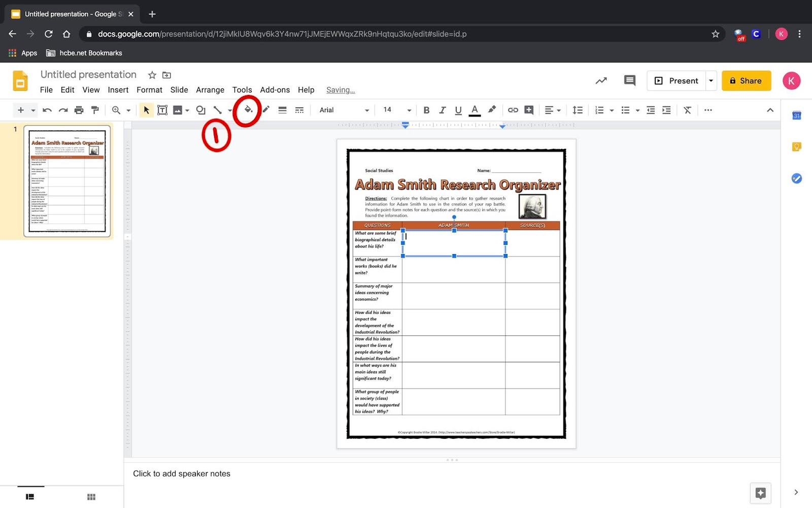812x508 pixels.
Task: Open the fill color tool
Action: point(248,110)
